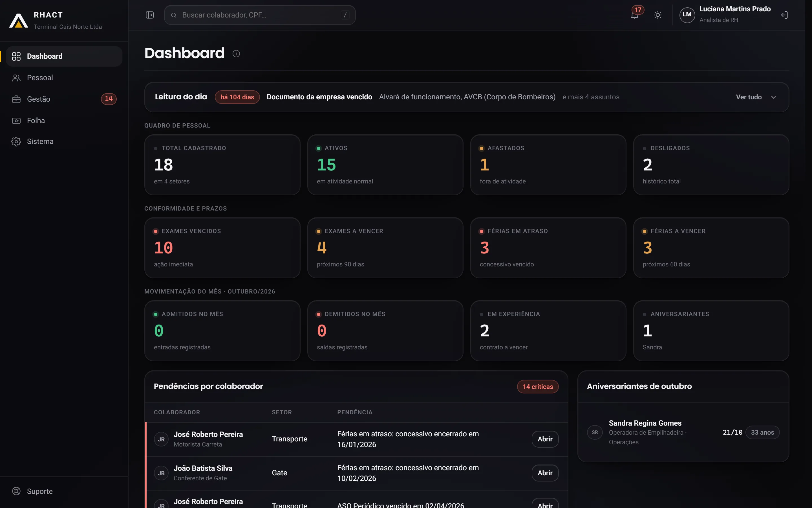Open the Aniversariantes card showing Sandra
Screen dimensions: 812x508
[x=711, y=331]
